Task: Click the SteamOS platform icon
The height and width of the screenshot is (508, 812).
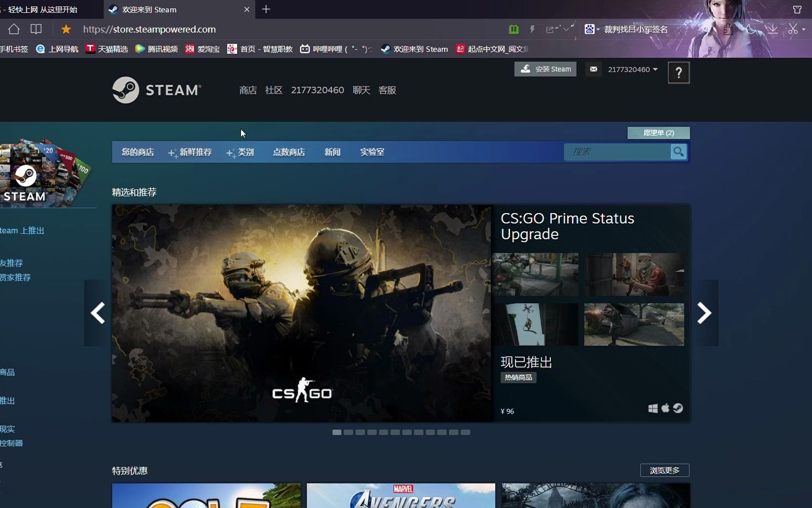Action: 678,408
